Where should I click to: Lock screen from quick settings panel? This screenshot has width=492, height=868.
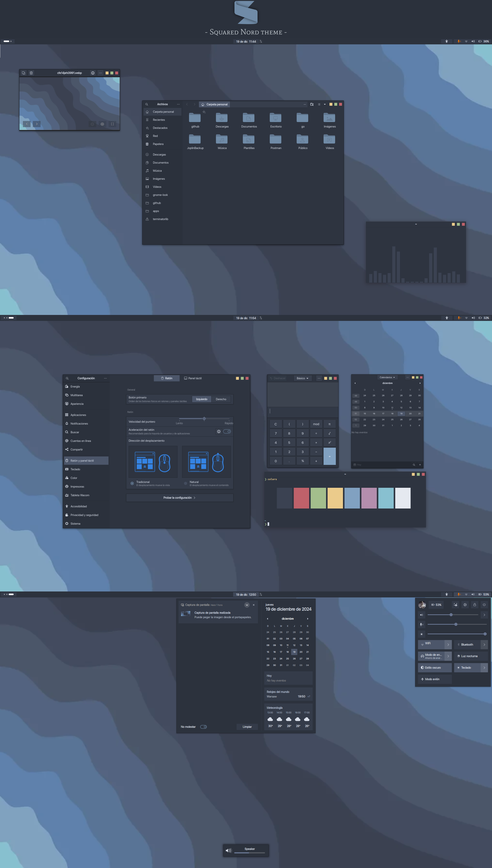pos(475,605)
